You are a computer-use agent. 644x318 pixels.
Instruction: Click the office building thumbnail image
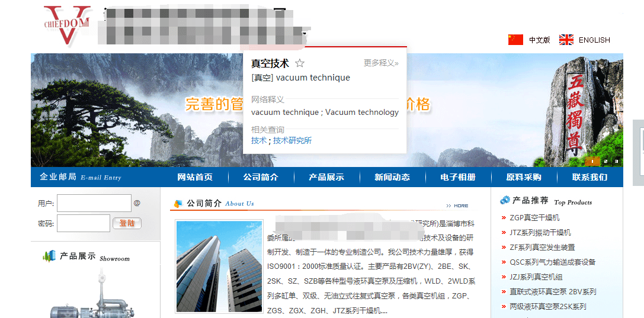[219, 266]
